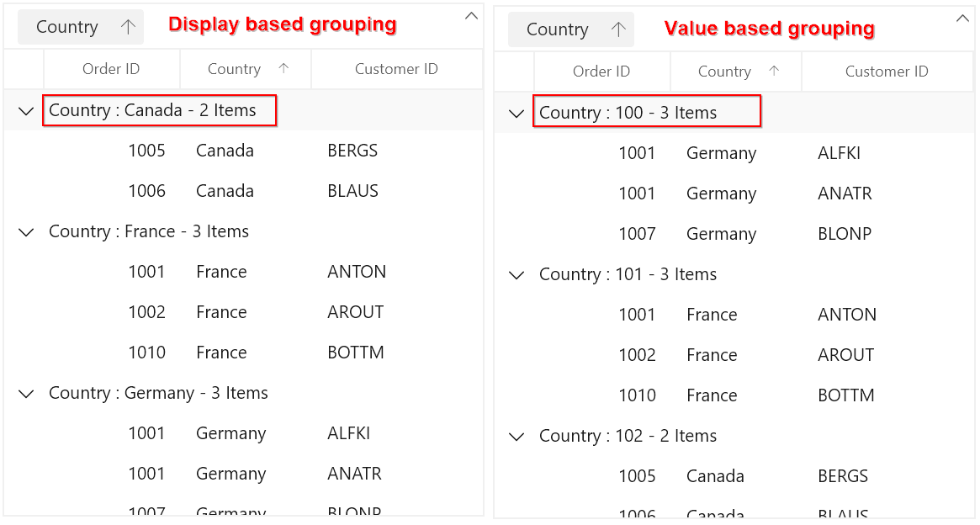Sort by Country column header in display grid
The width and height of the screenshot is (980, 525).
coord(246,69)
